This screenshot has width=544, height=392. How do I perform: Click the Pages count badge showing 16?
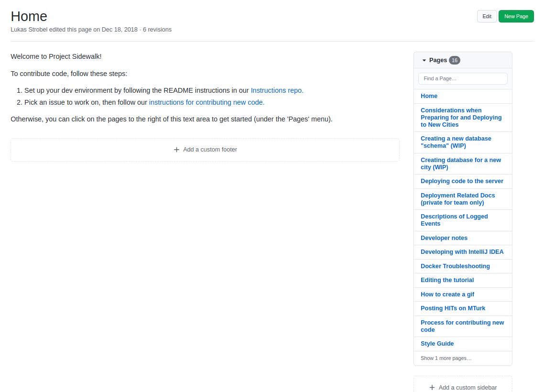pyautogui.click(x=454, y=60)
